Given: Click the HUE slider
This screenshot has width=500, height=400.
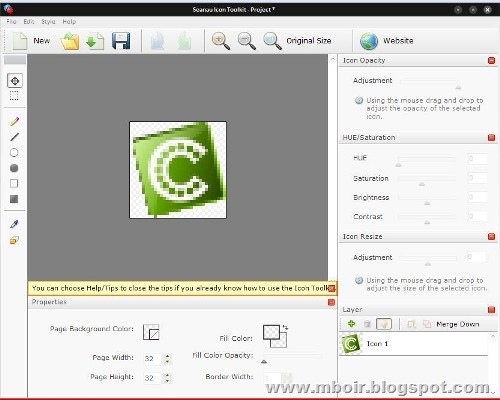Looking at the screenshot, I should (x=427, y=160).
